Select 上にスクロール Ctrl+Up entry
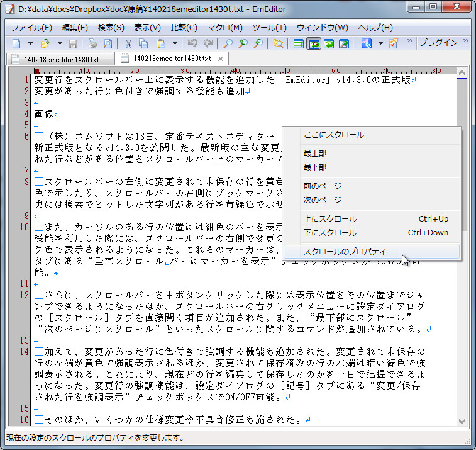Viewport: 476px width, 450px height. [372, 219]
